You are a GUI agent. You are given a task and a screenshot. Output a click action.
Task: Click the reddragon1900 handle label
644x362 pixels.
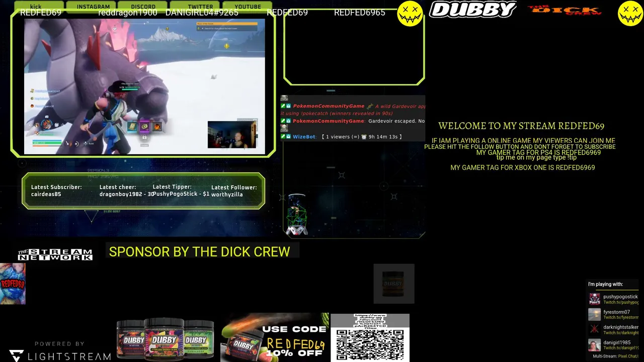(x=128, y=13)
